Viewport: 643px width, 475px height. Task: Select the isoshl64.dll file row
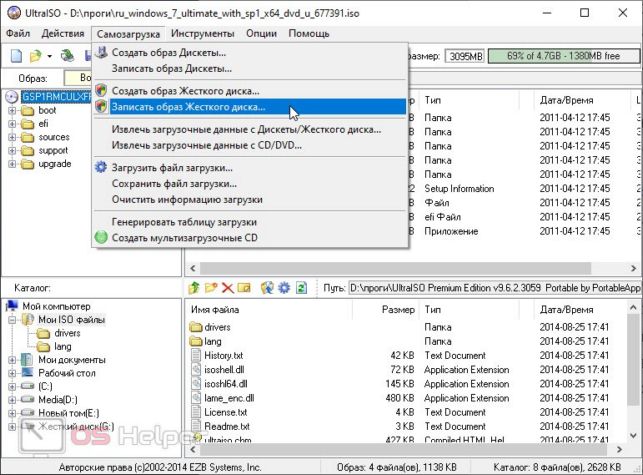407,384
